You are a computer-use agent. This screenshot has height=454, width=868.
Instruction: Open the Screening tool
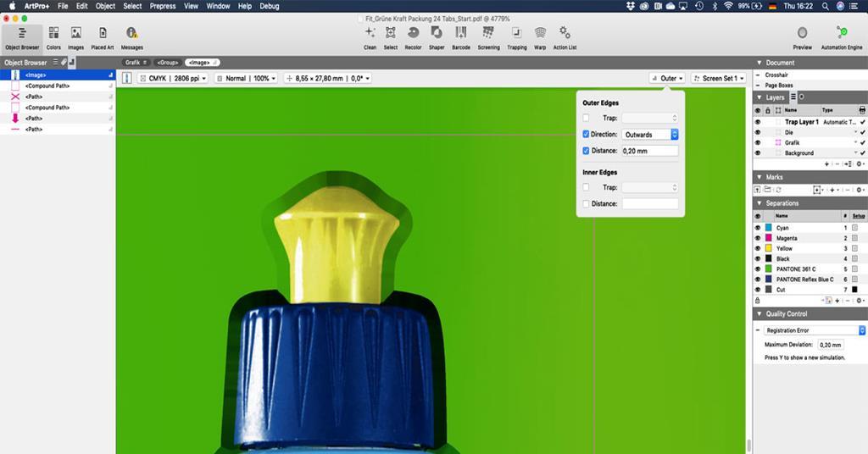pos(488,38)
